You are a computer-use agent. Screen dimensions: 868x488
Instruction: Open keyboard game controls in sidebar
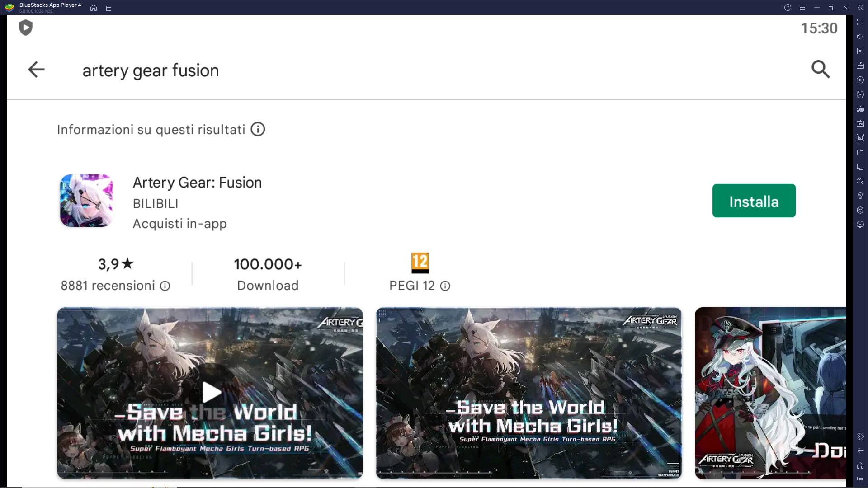point(860,66)
